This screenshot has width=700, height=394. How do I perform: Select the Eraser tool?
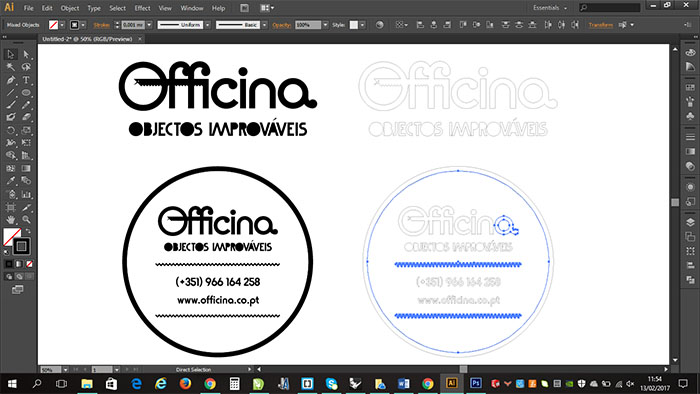26,117
